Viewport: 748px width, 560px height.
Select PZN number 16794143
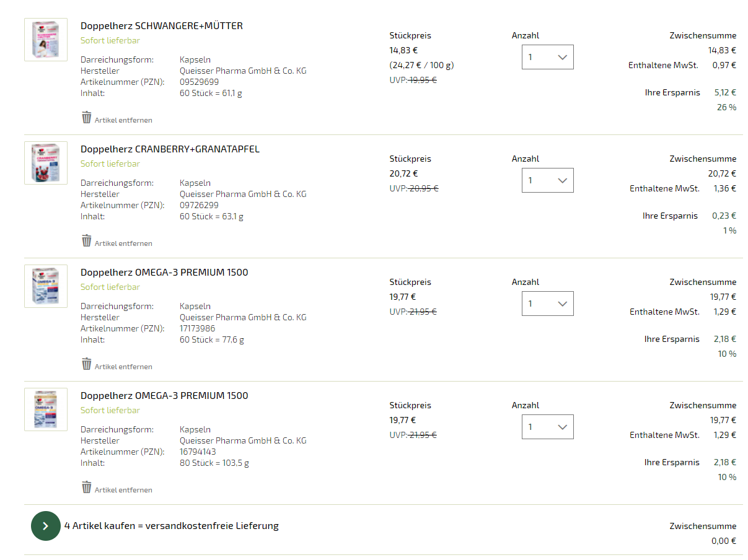[x=198, y=452]
